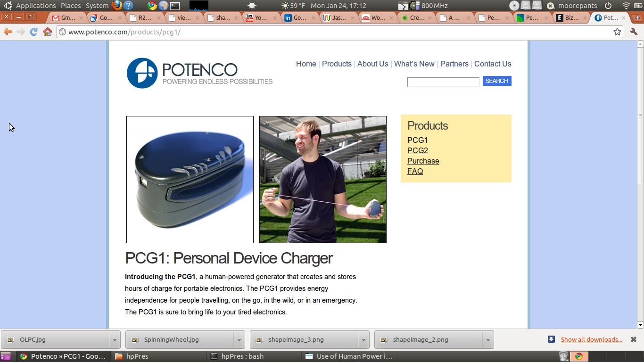Open the Help question mark icon in panel
This screenshot has width=644, height=362.
[x=128, y=6]
